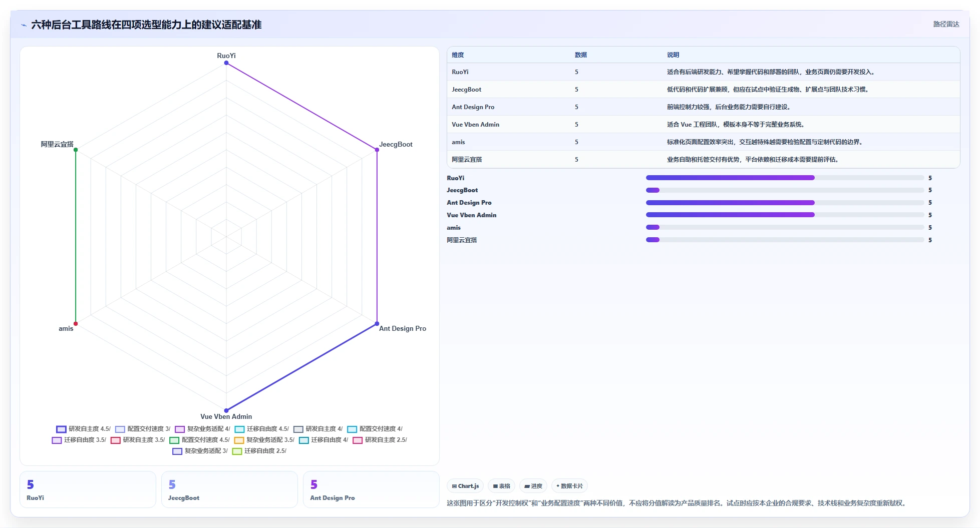Click teal swatch of 迁移自由度 4
Screen dimensions: 980x528
[303, 440]
